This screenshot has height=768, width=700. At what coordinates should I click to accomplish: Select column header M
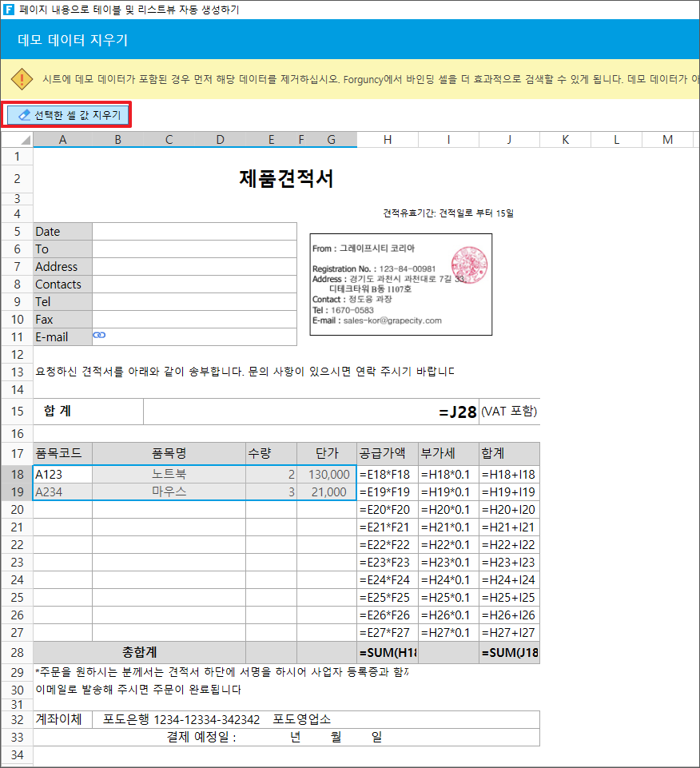668,140
